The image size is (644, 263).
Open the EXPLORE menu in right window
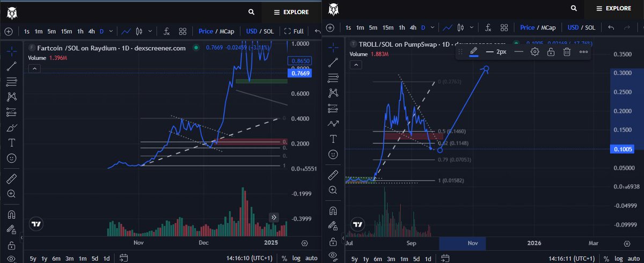(x=614, y=9)
